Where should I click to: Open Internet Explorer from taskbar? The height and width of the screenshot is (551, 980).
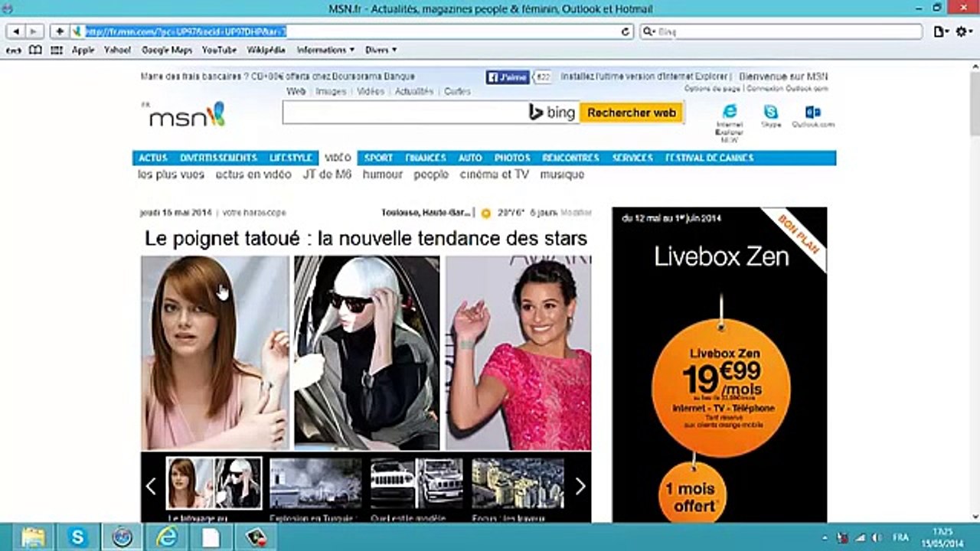166,537
